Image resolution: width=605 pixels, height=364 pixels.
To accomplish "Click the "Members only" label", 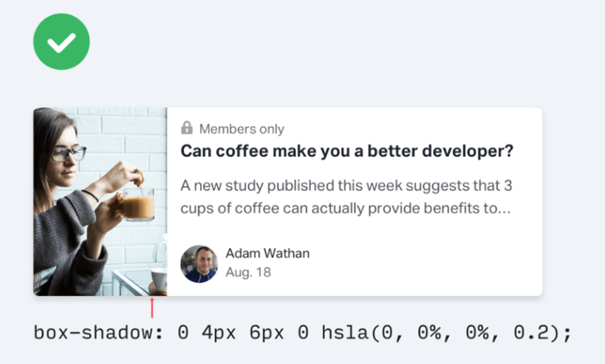I will pos(241,129).
